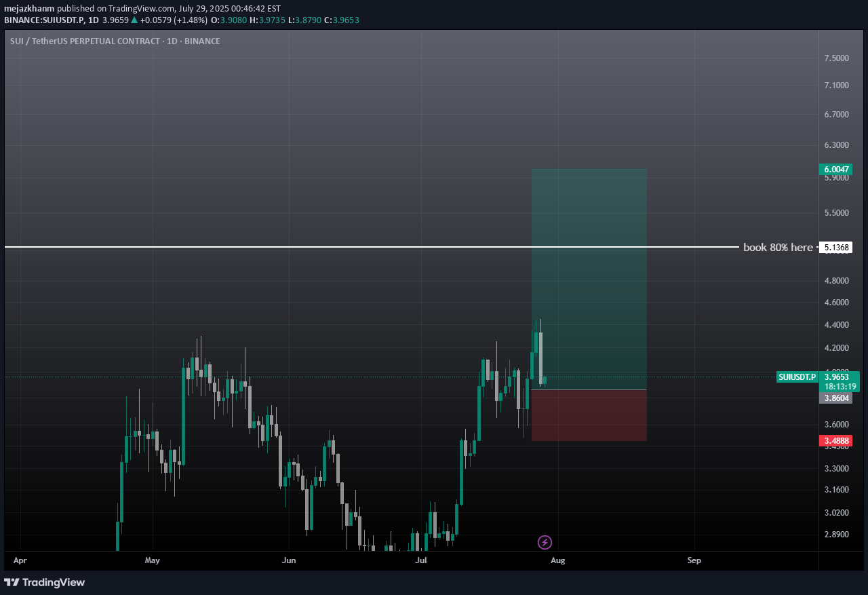The image size is (868, 595).
Task: Click the Jun label on the time axis
Action: pos(289,560)
